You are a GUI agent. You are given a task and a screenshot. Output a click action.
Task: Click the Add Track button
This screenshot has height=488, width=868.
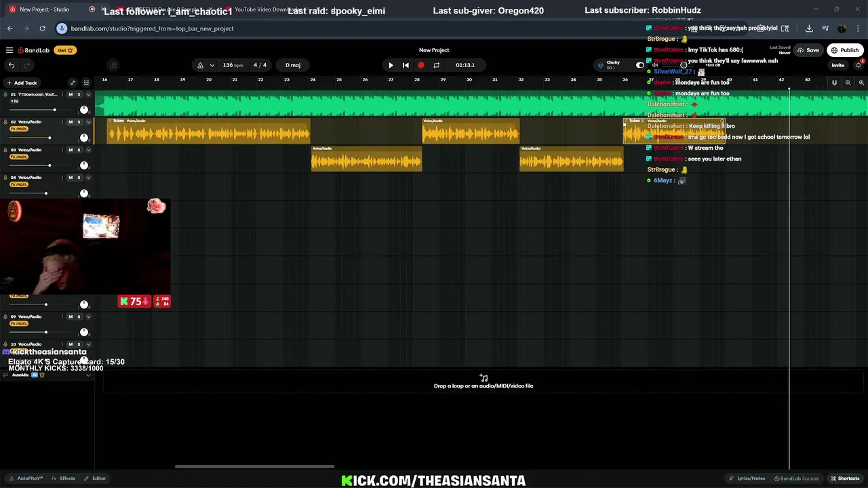[x=22, y=83]
